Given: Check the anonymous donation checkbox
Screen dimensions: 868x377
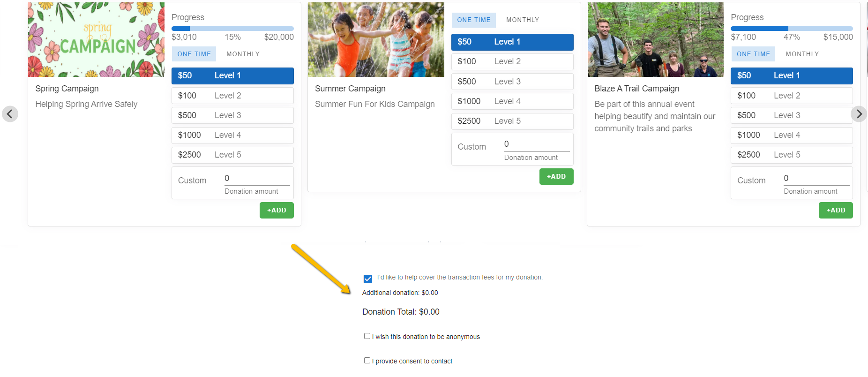Looking at the screenshot, I should (367, 336).
